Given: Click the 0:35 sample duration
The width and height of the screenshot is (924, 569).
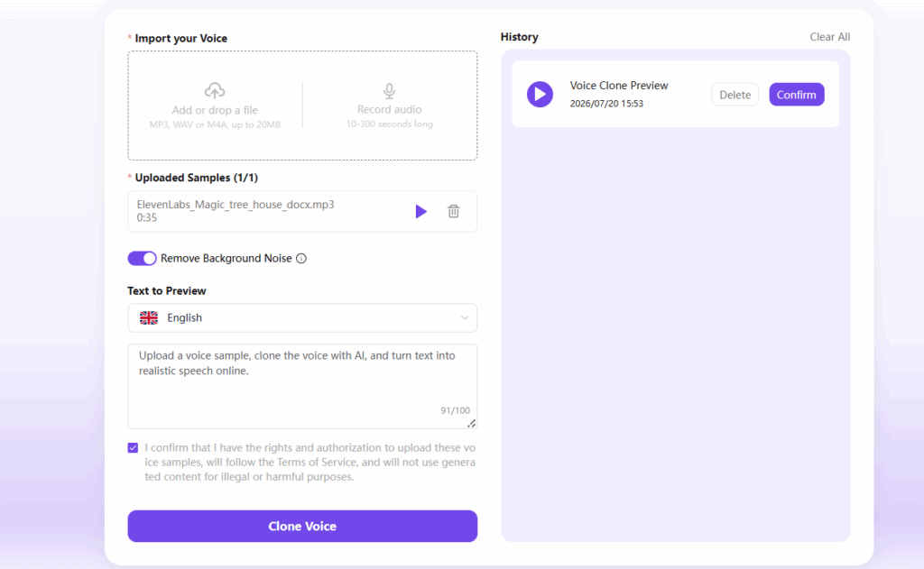Looking at the screenshot, I should coord(147,218).
